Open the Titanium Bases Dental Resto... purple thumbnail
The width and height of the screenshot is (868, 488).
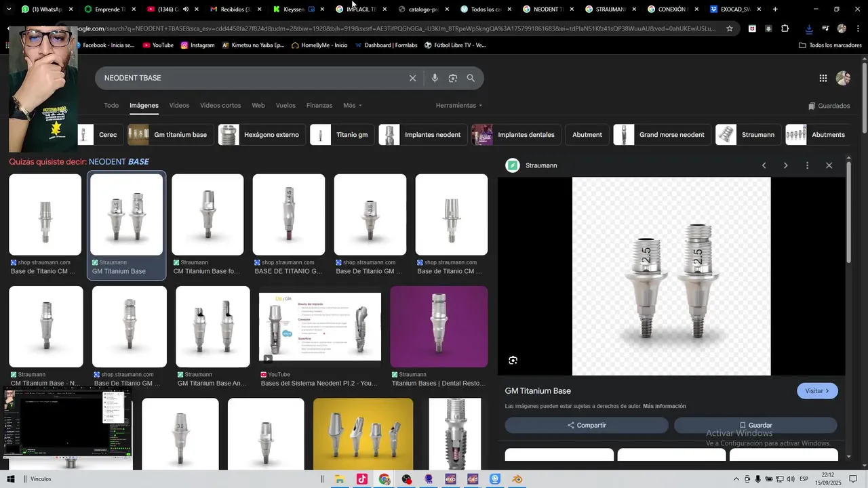[439, 327]
